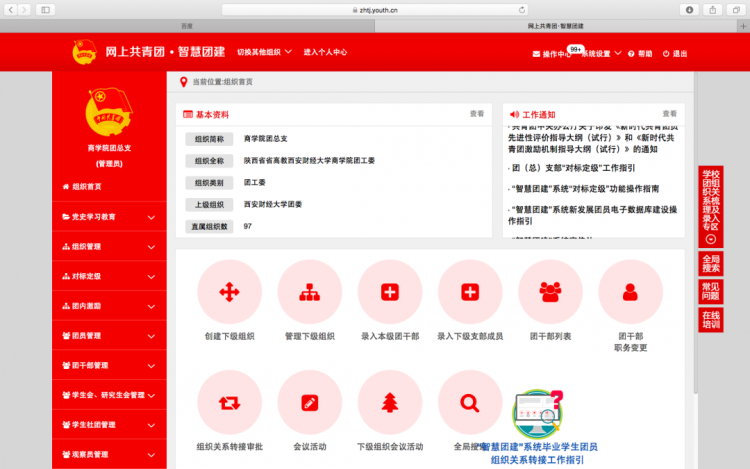This screenshot has height=469, width=750.
Task: Open 会议活动 edit icon
Action: coord(309,403)
